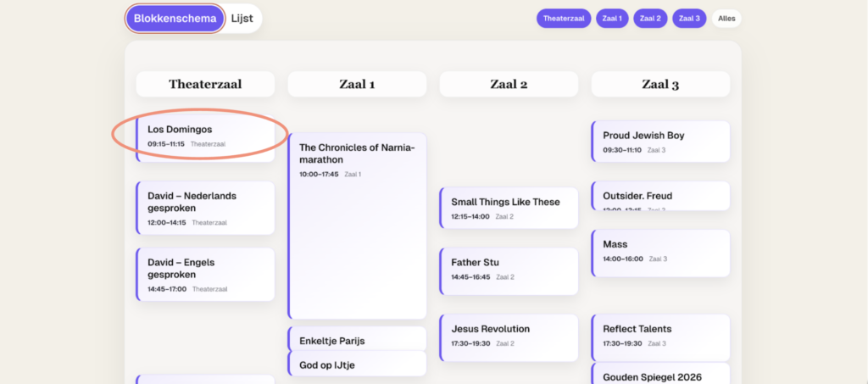This screenshot has width=868, height=384.
Task: Switch to Blokkenschema view
Action: point(175,18)
